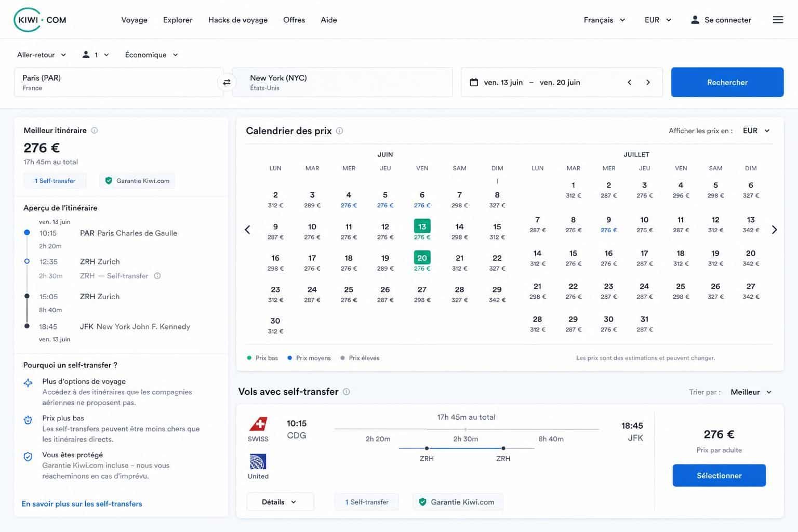Click the Sélectionner flight button
The width and height of the screenshot is (798, 532).
click(x=719, y=475)
